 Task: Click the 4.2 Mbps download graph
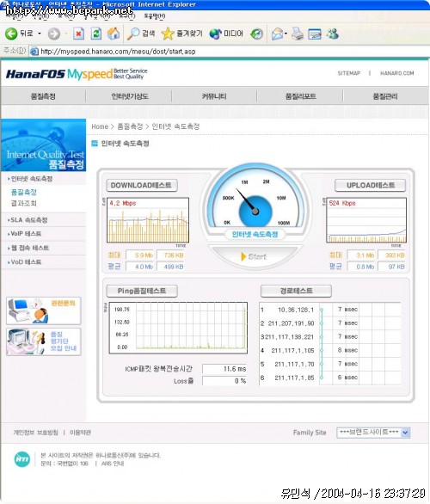point(148,220)
